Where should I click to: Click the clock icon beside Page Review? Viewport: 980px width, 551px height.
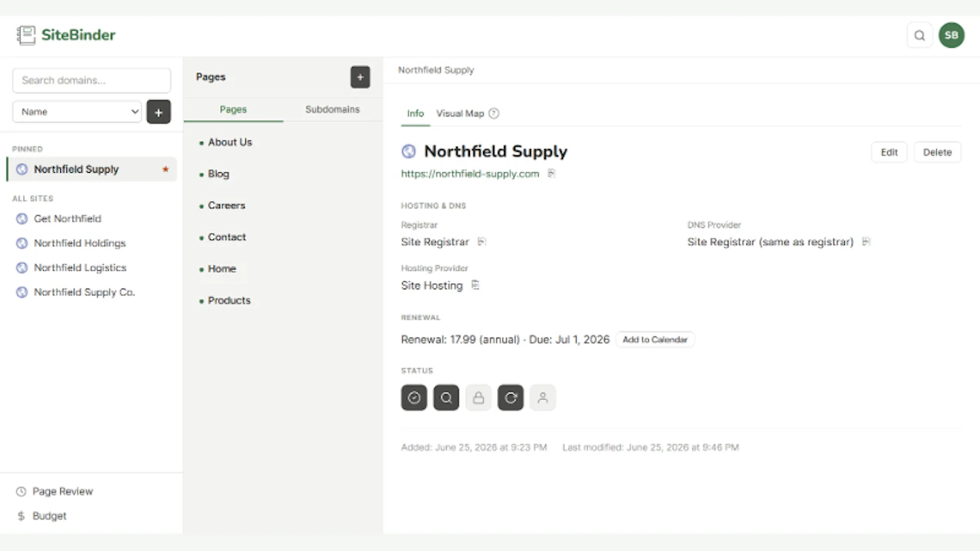point(21,492)
